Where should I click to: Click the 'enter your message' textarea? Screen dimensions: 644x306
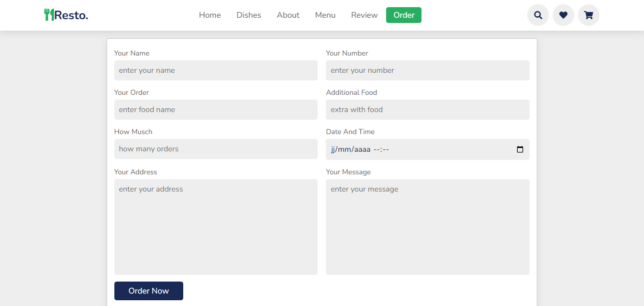(428, 227)
